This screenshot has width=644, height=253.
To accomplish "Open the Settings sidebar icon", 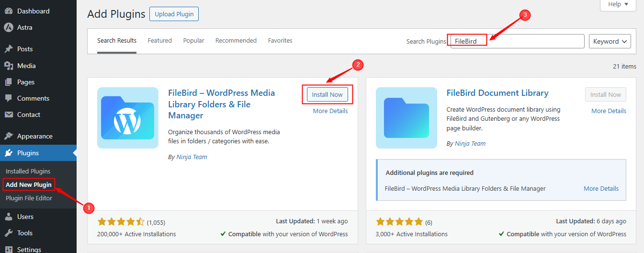I will tap(9, 249).
